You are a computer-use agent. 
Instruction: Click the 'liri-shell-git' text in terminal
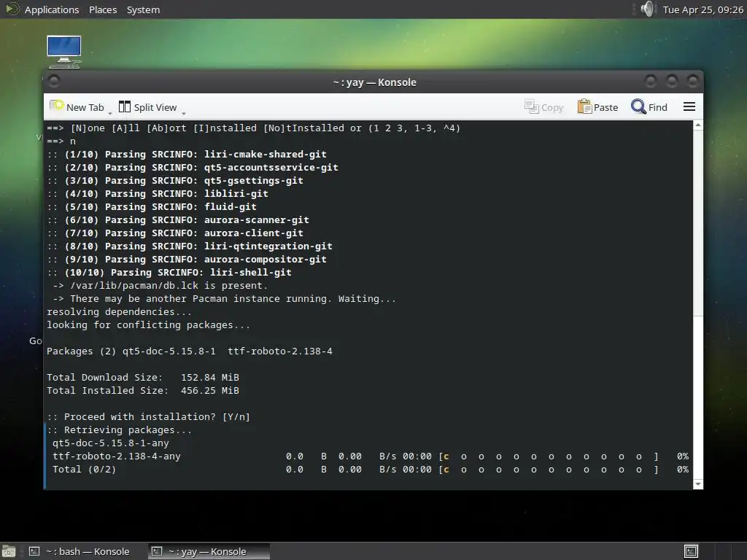(251, 273)
